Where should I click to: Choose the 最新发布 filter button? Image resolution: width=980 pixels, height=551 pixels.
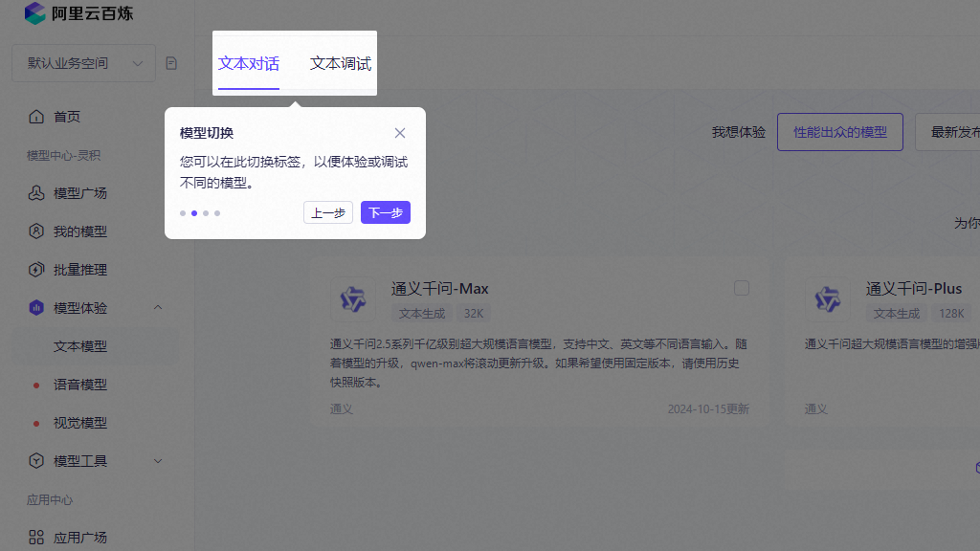[948, 132]
